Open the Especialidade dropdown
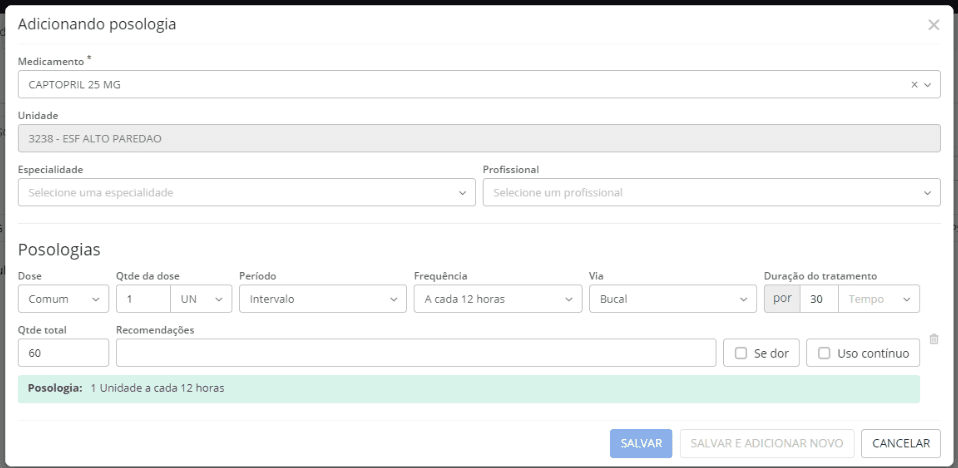 (x=246, y=192)
